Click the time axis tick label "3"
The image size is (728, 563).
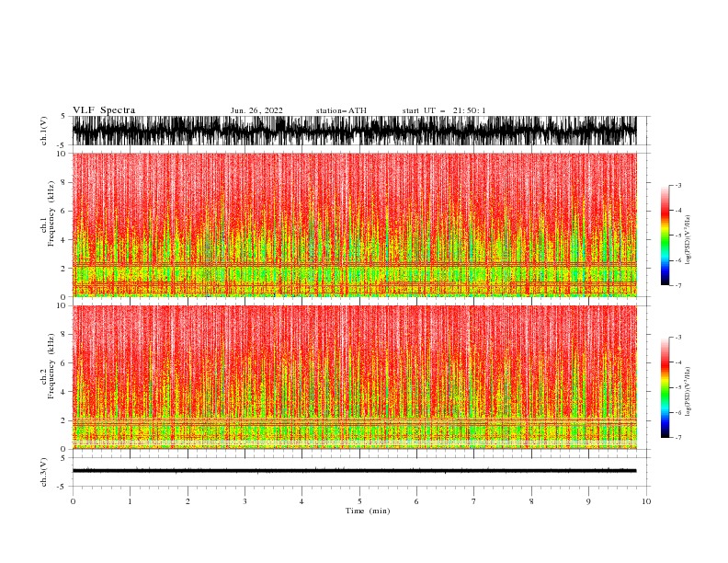coord(245,501)
